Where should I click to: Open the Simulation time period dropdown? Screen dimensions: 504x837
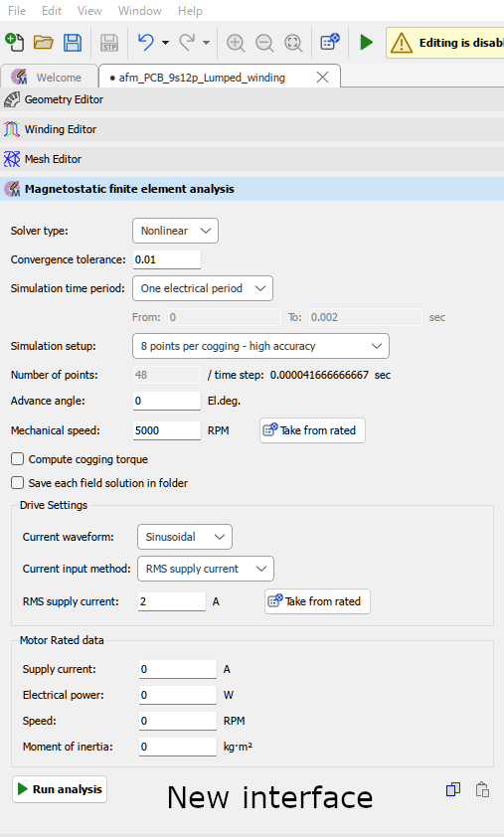(203, 288)
